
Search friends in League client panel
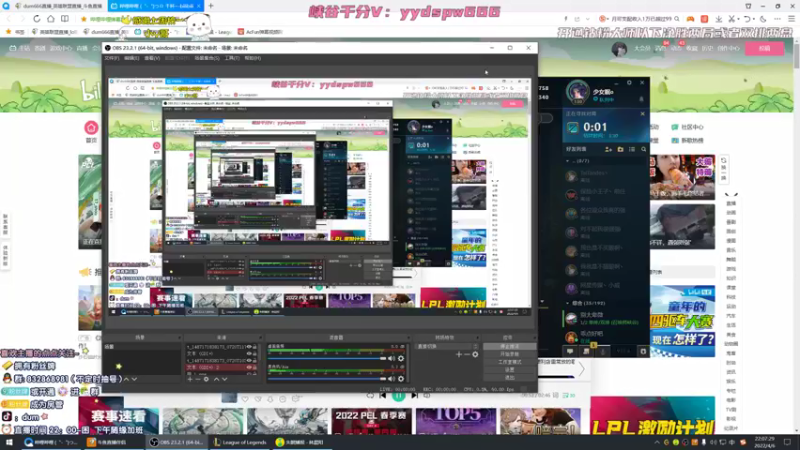pyautogui.click(x=643, y=149)
